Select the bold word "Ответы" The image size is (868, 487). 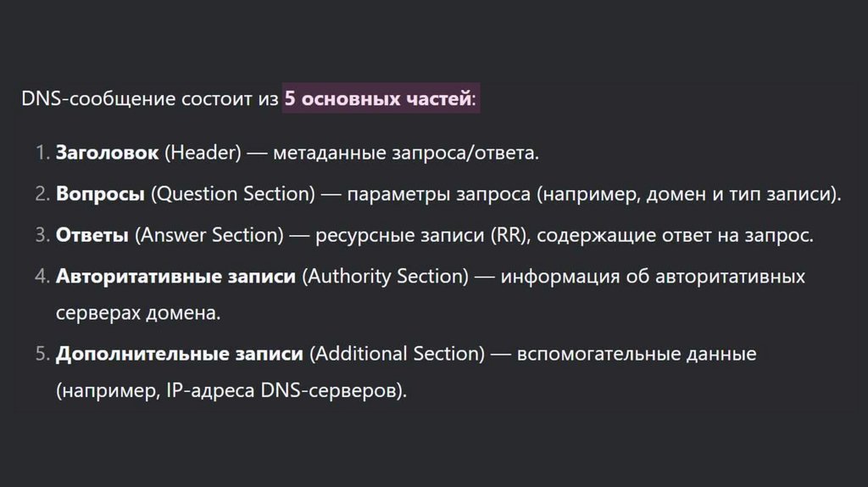pyautogui.click(x=92, y=235)
